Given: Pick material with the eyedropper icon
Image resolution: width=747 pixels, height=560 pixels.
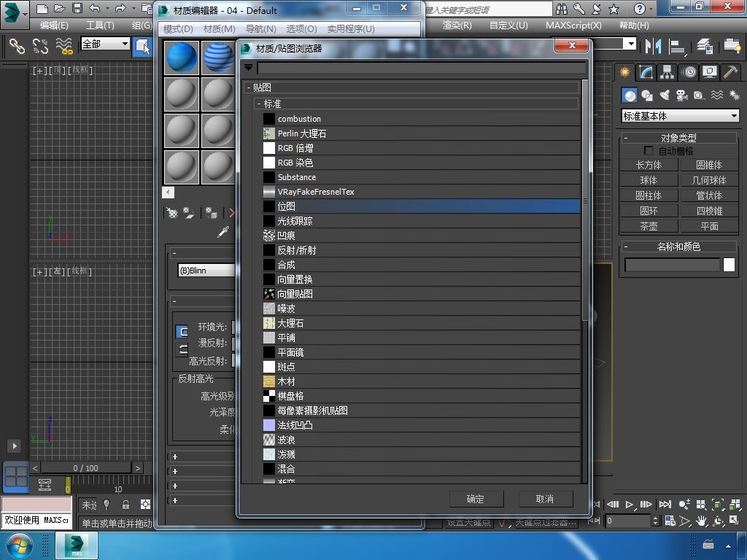Looking at the screenshot, I should tap(223, 233).
